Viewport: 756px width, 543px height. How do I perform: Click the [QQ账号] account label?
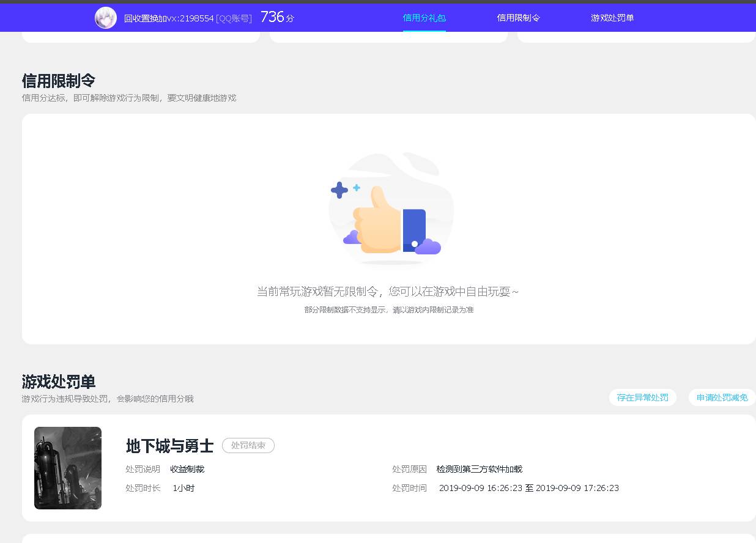(x=234, y=18)
